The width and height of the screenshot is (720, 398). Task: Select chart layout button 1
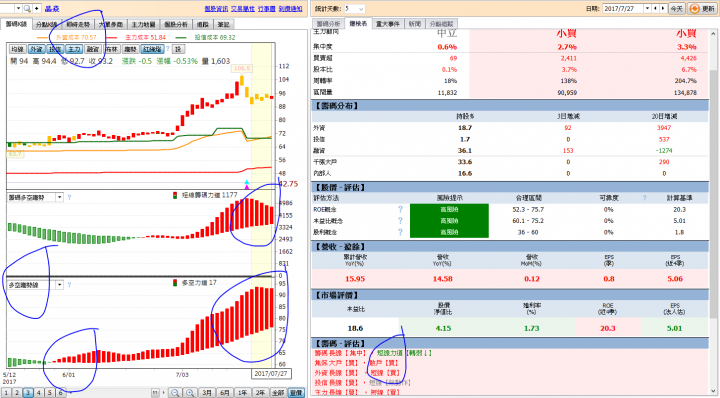click(x=6, y=392)
